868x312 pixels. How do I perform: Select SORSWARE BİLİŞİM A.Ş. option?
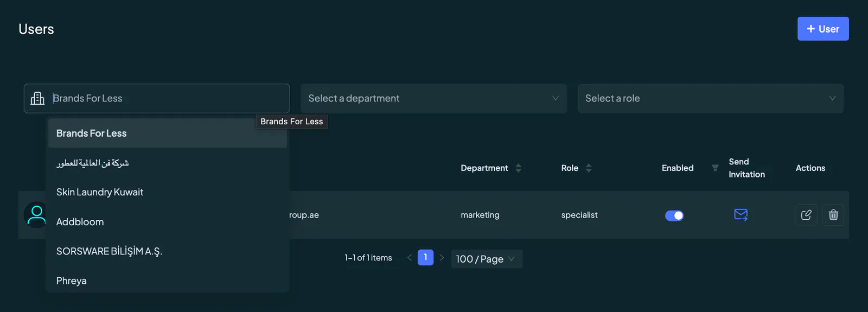pyautogui.click(x=168, y=251)
